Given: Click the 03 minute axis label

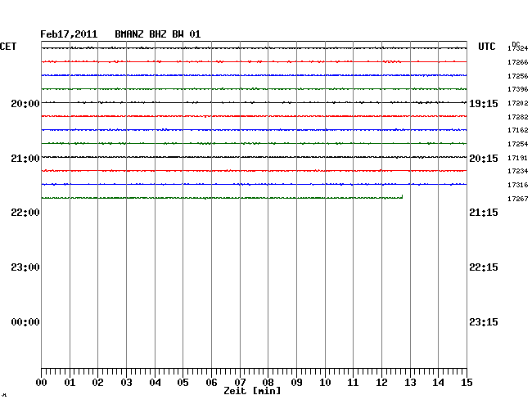Looking at the screenshot, I should 127,383.
